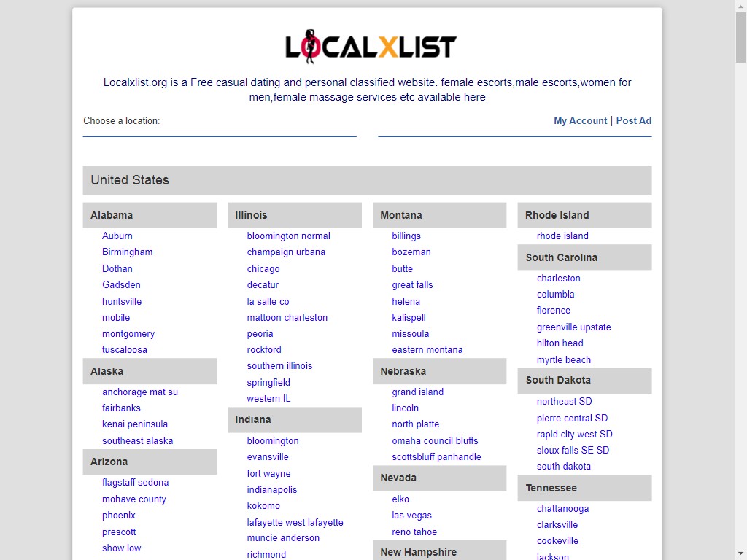This screenshot has width=747, height=560.
Task: Click indianapolis link
Action: click(x=271, y=489)
